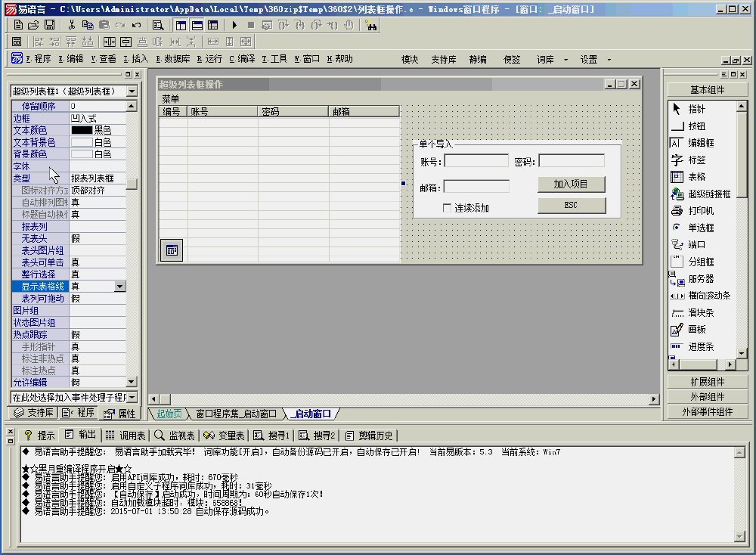Select the 分组框 group box component
Image resolution: width=756 pixels, height=555 pixels.
point(702,262)
